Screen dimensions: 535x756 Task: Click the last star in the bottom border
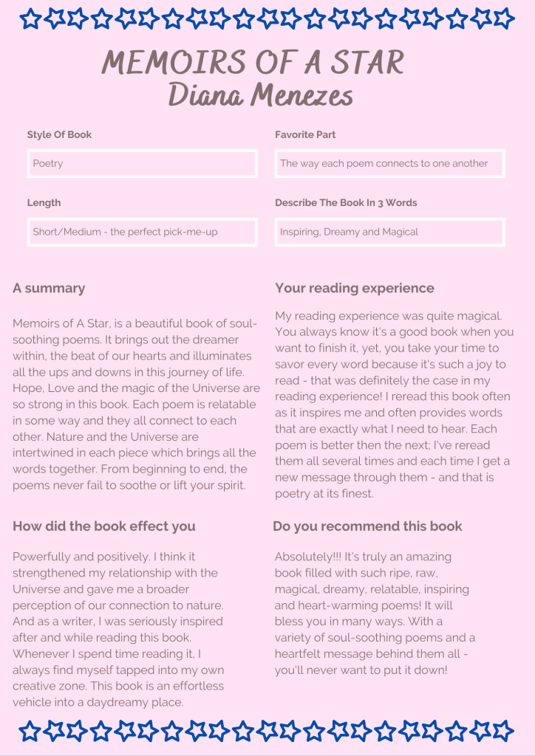point(503,731)
